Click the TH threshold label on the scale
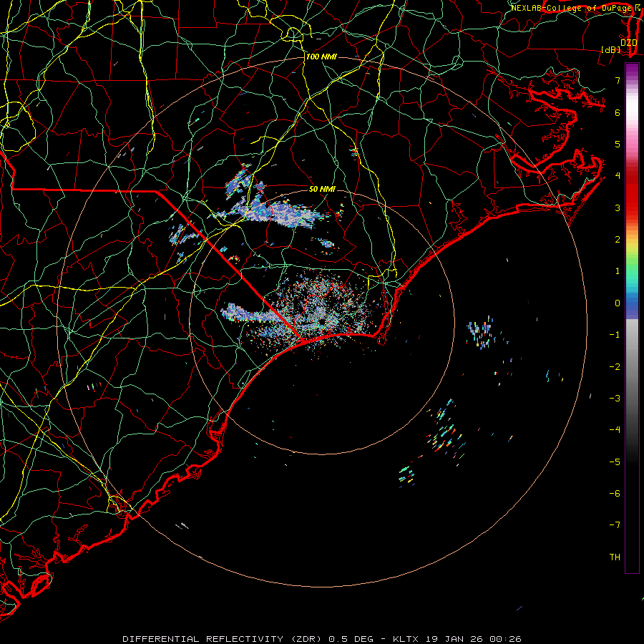Screen dimensions: 644x644 coord(615,557)
